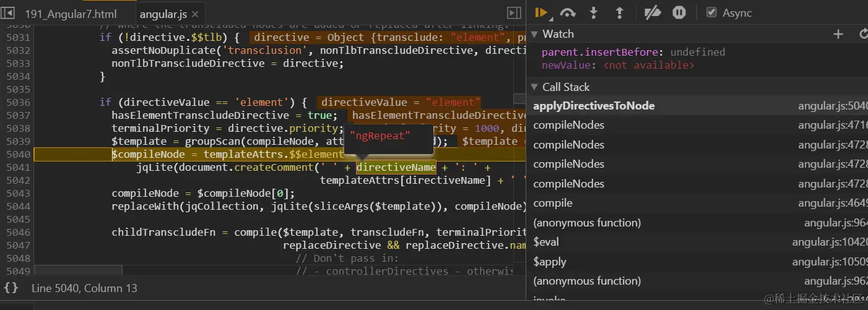Set breakpoint on line 5043
868x310 pixels.
pos(18,194)
